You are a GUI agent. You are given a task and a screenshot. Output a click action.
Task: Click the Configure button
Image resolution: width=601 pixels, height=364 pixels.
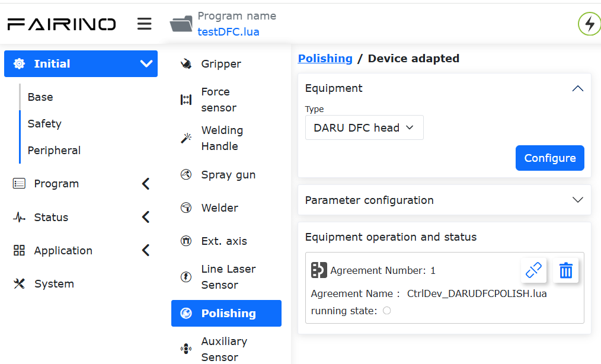click(x=549, y=158)
